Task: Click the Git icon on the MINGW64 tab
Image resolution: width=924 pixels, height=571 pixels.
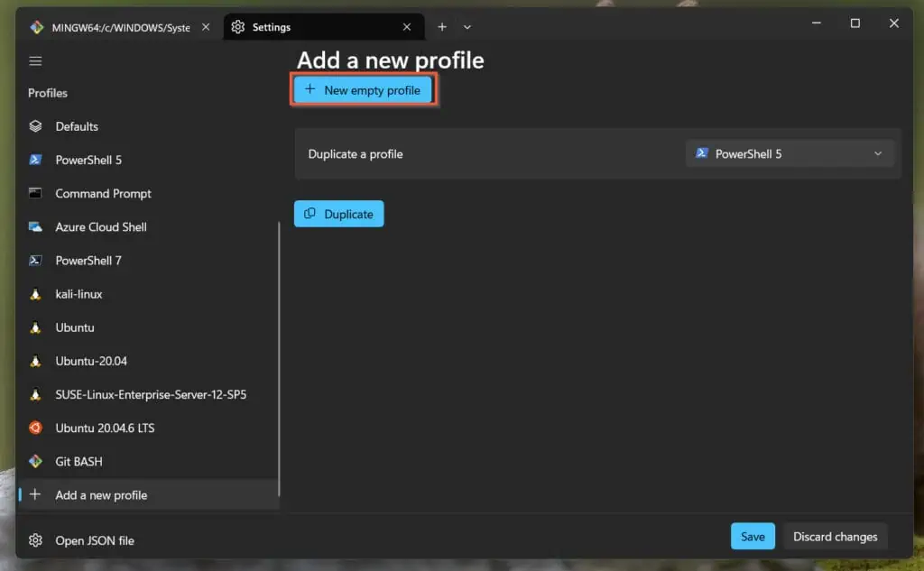Action: (x=36, y=27)
